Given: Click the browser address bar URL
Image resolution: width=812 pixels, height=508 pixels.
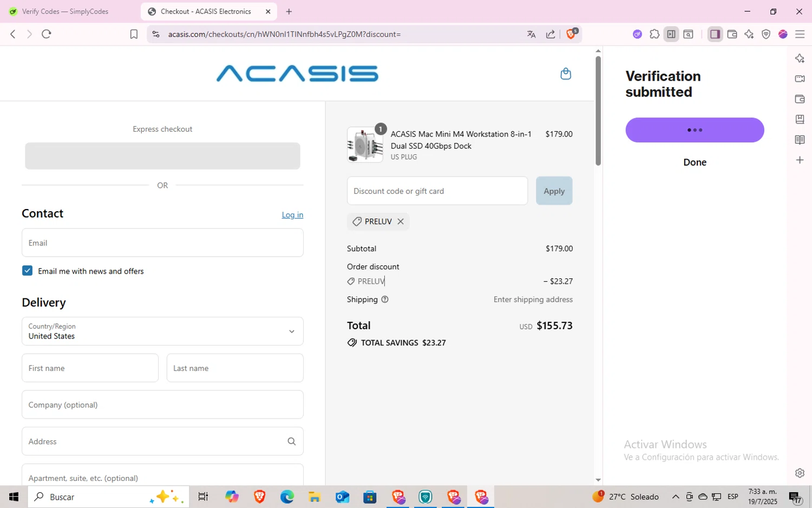Looking at the screenshot, I should [x=284, y=34].
